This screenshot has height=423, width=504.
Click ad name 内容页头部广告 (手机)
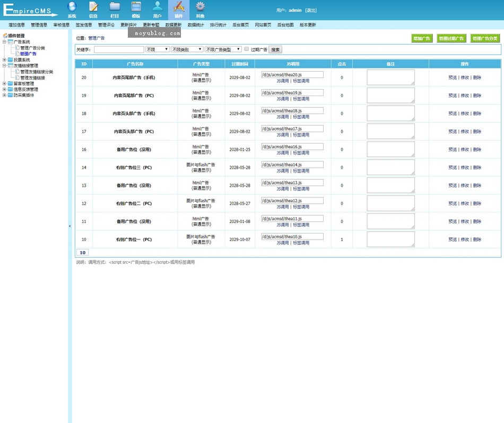click(x=134, y=114)
